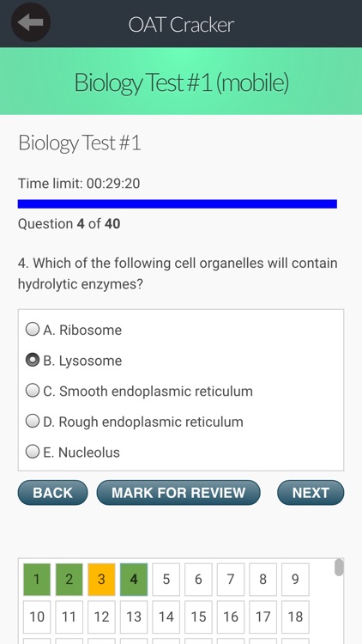The width and height of the screenshot is (362, 644).
Task: Select current question 4 tile
Action: pos(134,580)
